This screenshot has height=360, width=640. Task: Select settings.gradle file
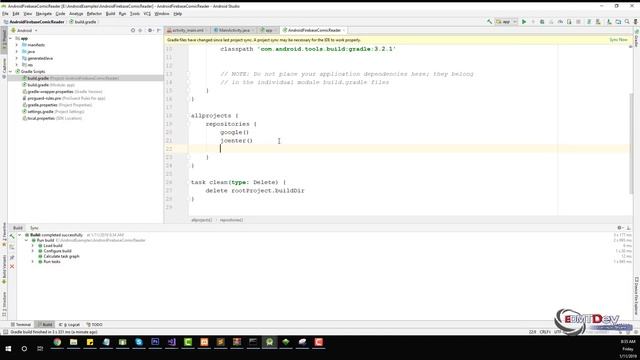53,111
